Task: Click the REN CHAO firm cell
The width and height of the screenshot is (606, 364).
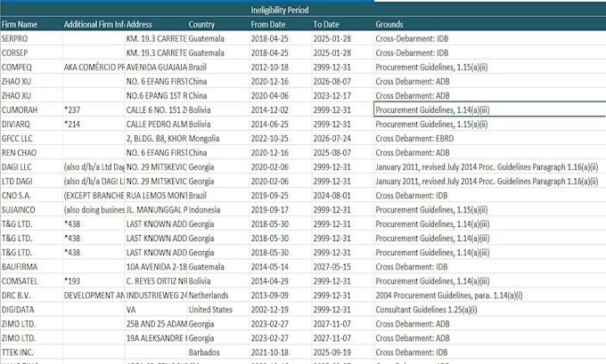Action: coord(31,153)
